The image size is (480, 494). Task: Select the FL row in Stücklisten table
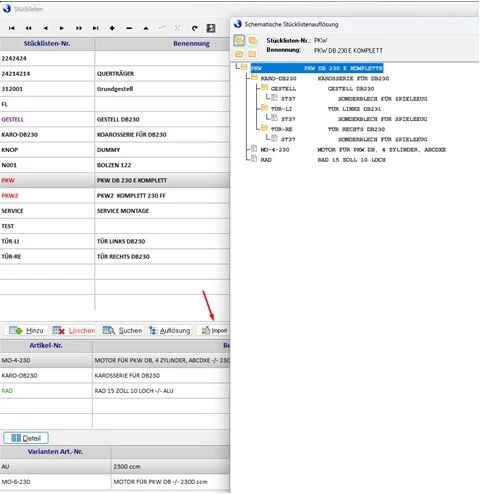(x=115, y=104)
